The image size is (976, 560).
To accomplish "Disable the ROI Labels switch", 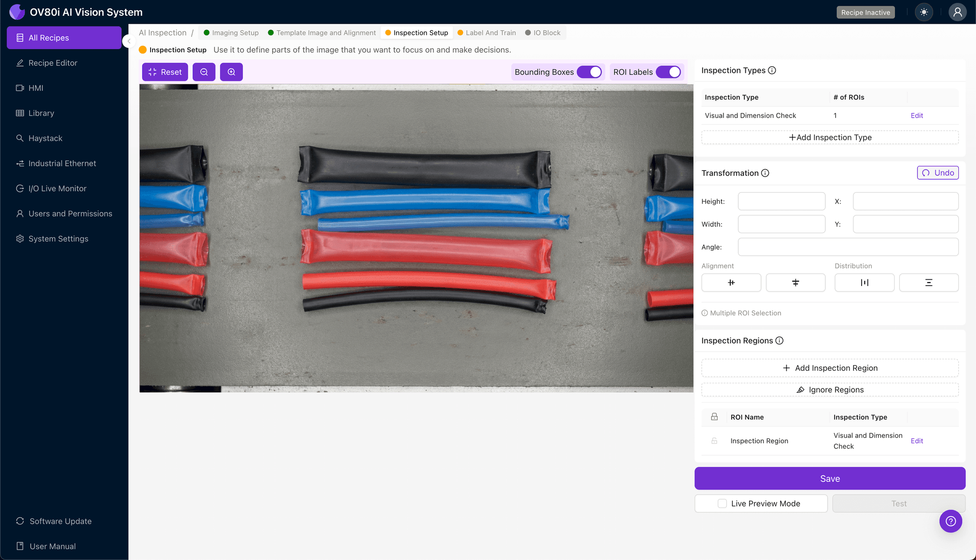I will coord(668,72).
